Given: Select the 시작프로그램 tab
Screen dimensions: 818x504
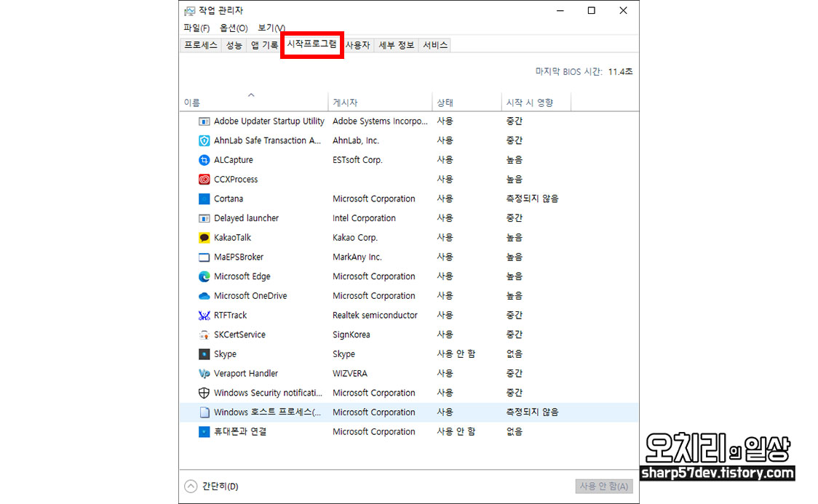Looking at the screenshot, I should [312, 44].
